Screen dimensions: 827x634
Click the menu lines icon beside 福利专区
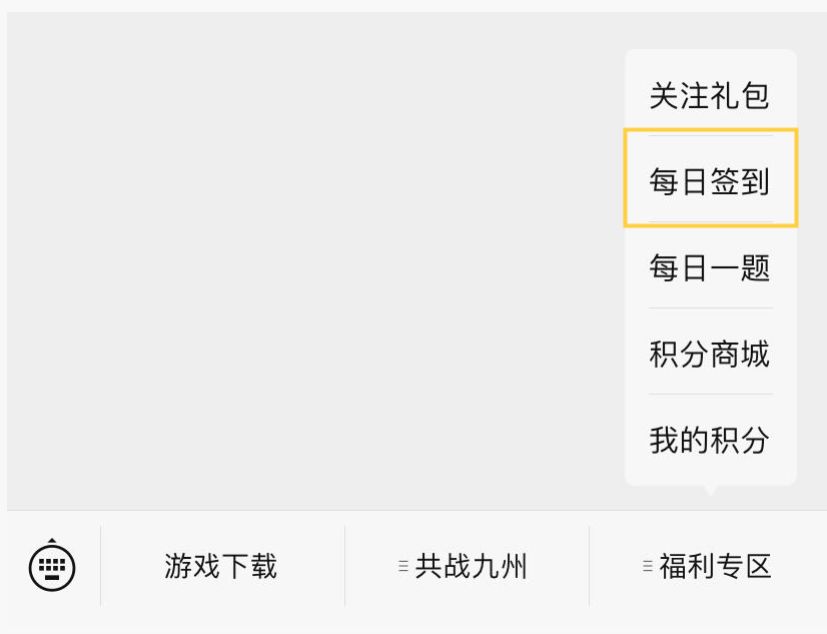[648, 566]
